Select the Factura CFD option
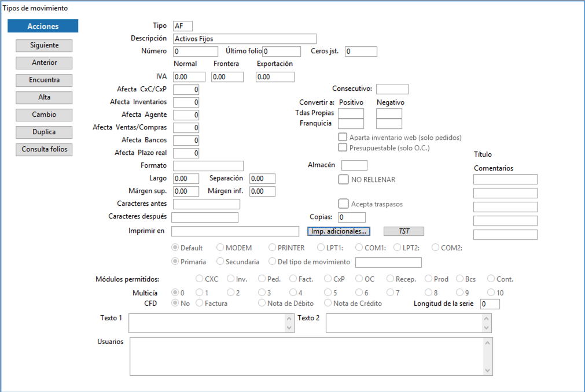This screenshot has height=392, width=585. tap(200, 303)
